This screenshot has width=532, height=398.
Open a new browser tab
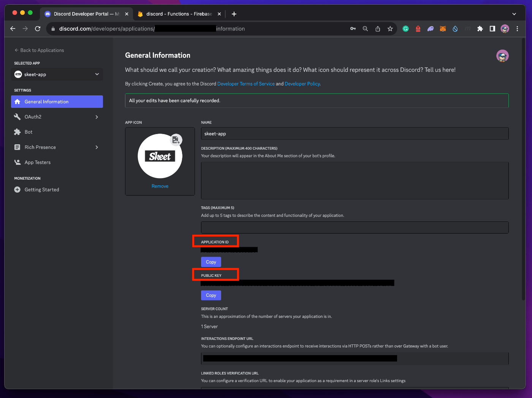point(234,14)
